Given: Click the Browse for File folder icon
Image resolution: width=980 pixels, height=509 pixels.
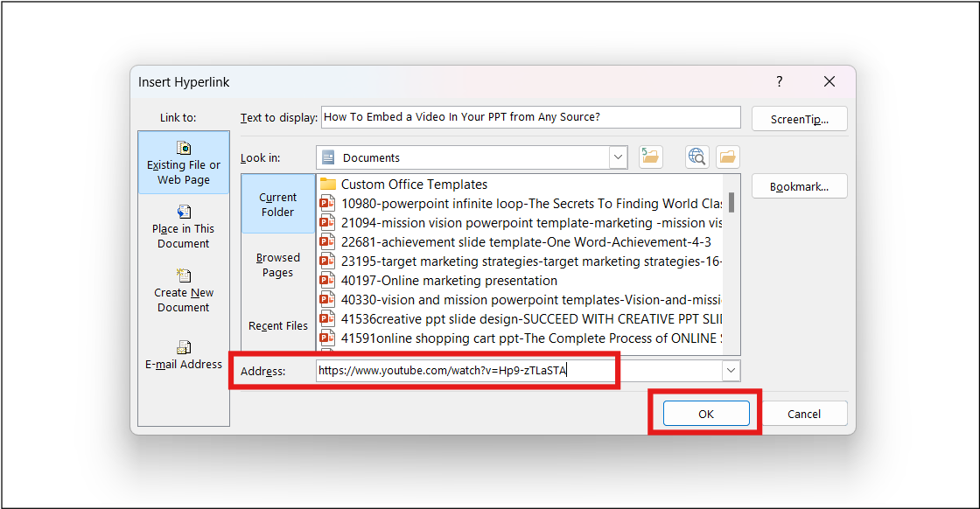Looking at the screenshot, I should pyautogui.click(x=727, y=157).
